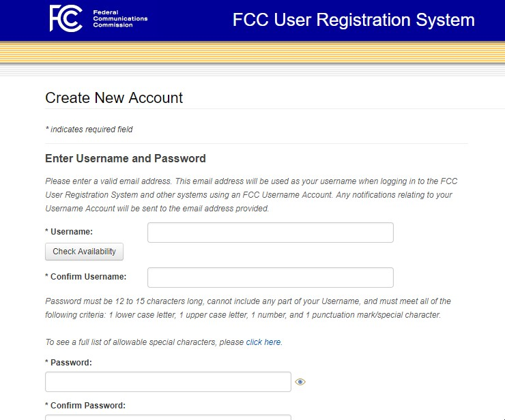Click the '* Confirm Username:' label

pyautogui.click(x=86, y=277)
